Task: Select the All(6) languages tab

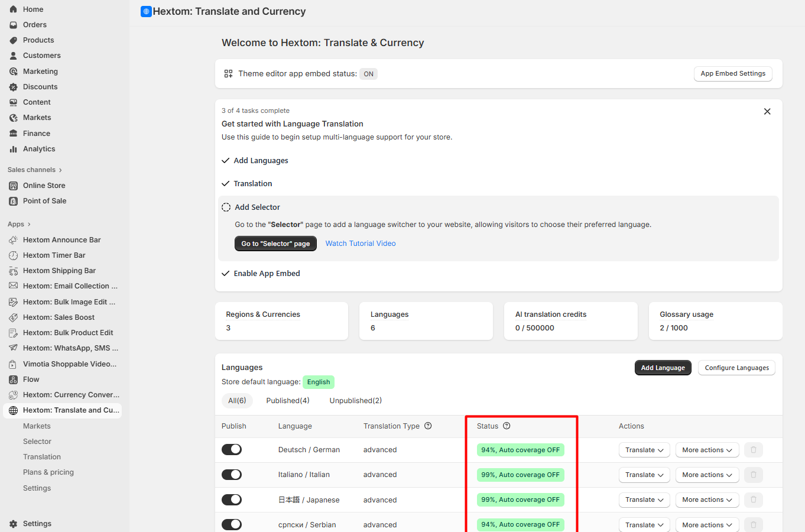Action: coord(237,401)
